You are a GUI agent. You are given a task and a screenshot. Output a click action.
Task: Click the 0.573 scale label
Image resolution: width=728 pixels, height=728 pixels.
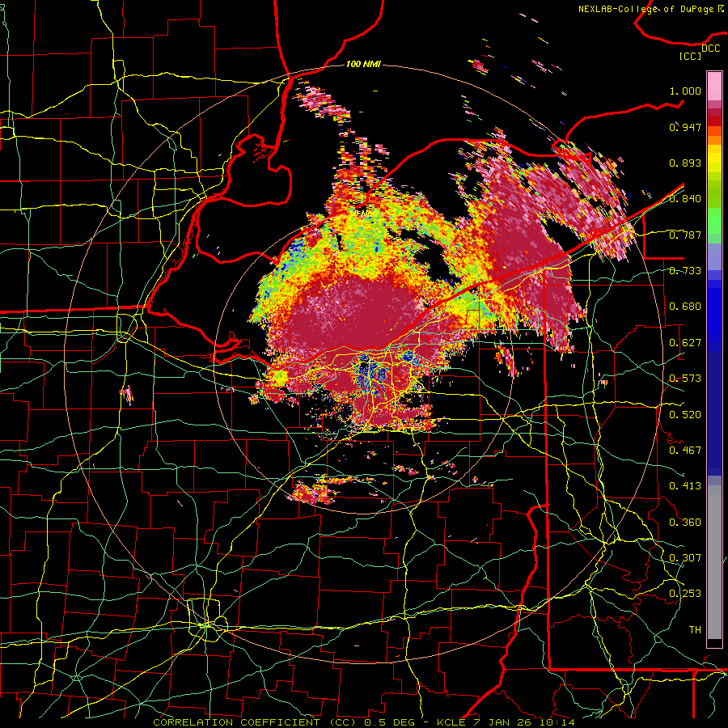pyautogui.click(x=685, y=379)
